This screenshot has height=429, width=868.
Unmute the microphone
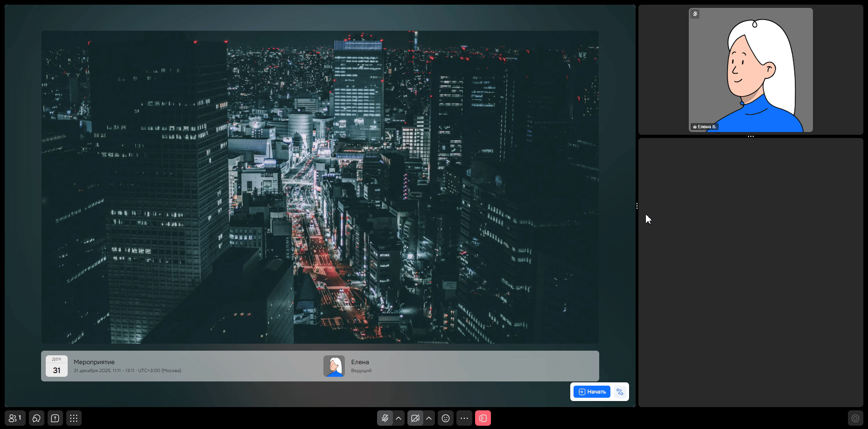385,418
